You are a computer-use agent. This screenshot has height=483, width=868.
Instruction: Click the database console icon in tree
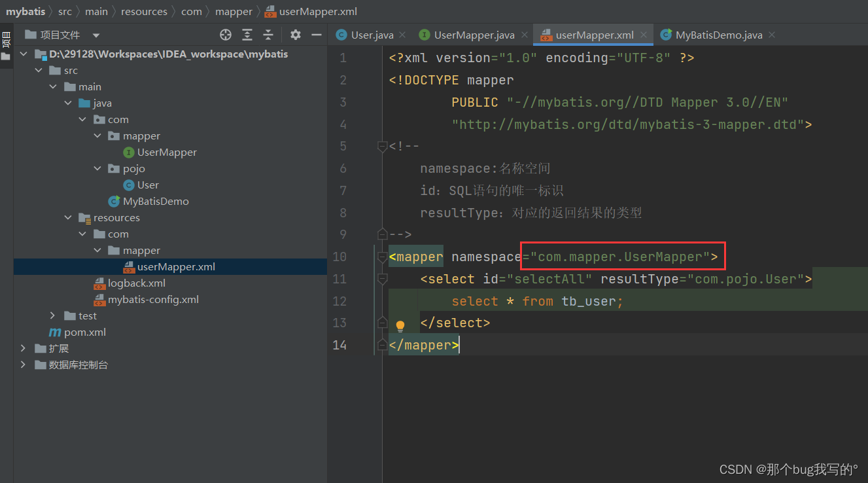[41, 365]
